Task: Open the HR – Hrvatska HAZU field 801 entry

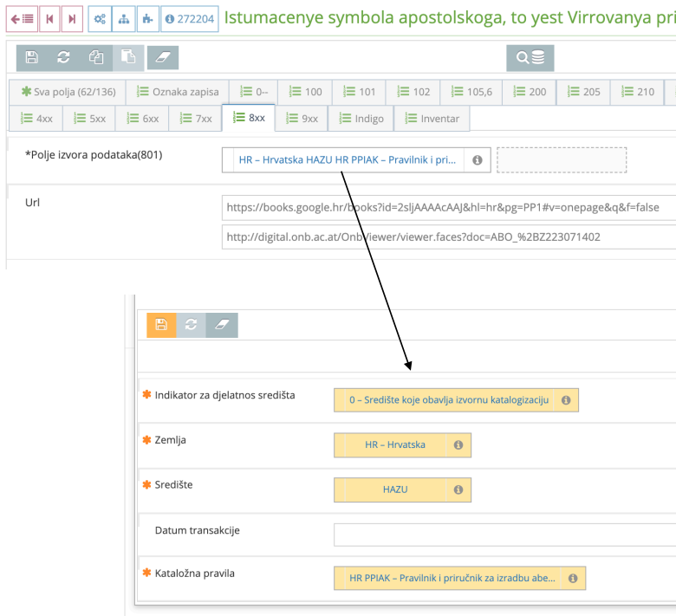Action: (348, 160)
